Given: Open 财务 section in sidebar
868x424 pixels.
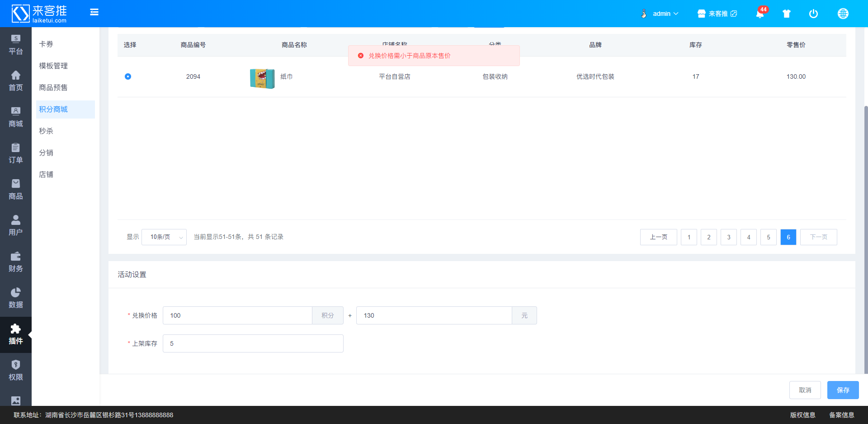Looking at the screenshot, I should point(16,262).
